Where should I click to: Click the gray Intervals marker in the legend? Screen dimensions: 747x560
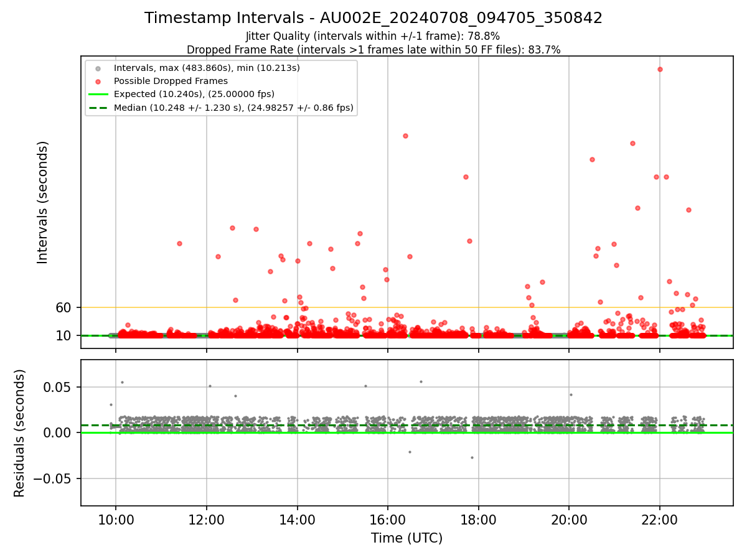pos(97,68)
